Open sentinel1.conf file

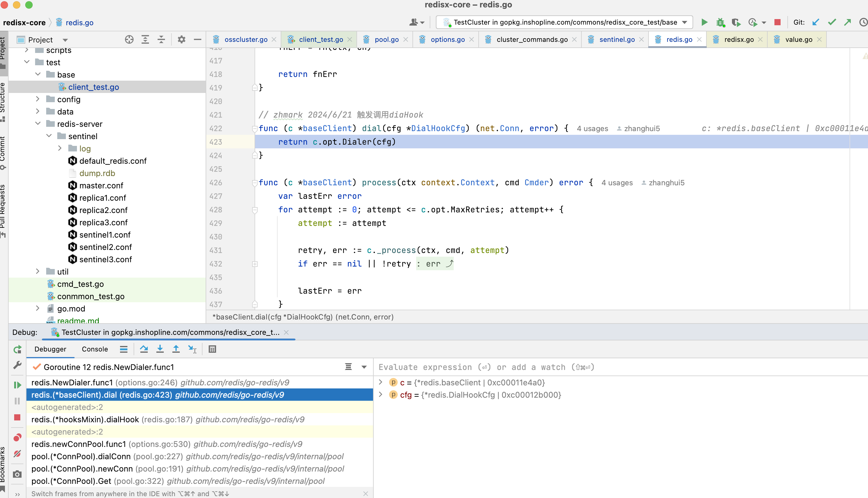(105, 235)
